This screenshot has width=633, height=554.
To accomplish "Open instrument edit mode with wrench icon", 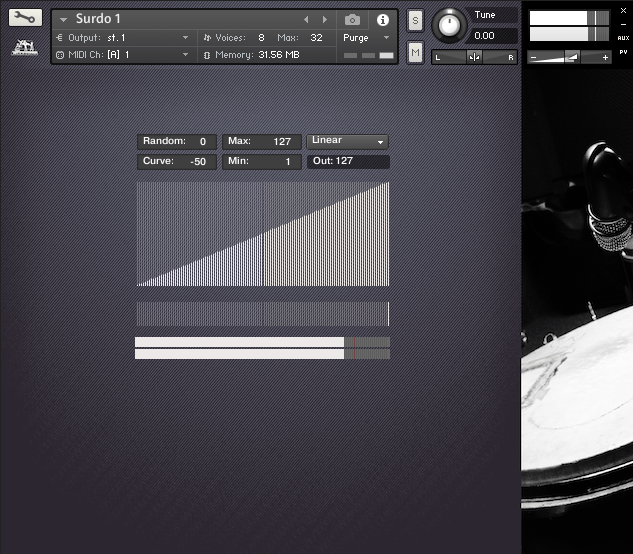I will coord(25,17).
